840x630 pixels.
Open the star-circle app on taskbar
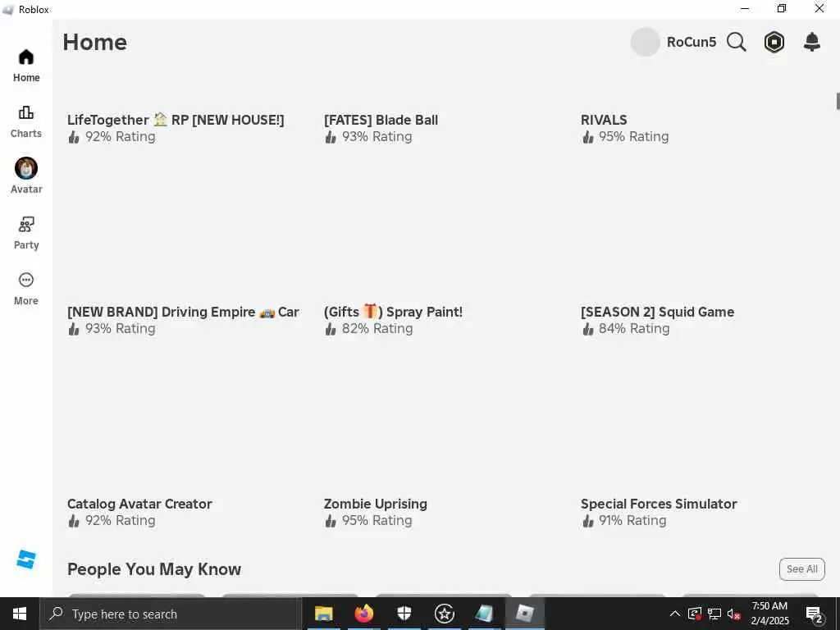444,614
